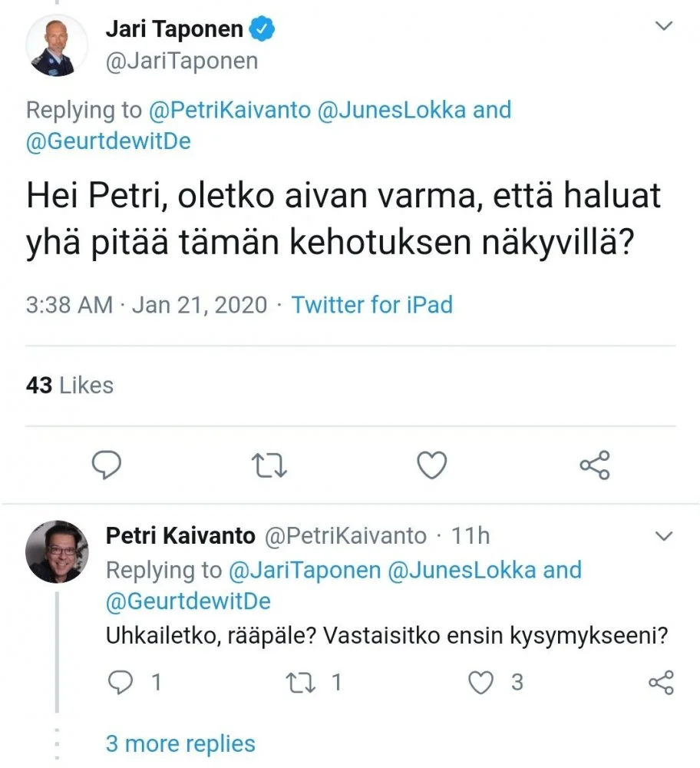The height and width of the screenshot is (768, 700).
Task: Like Petri Kaivanto's reply
Action: pos(481,681)
